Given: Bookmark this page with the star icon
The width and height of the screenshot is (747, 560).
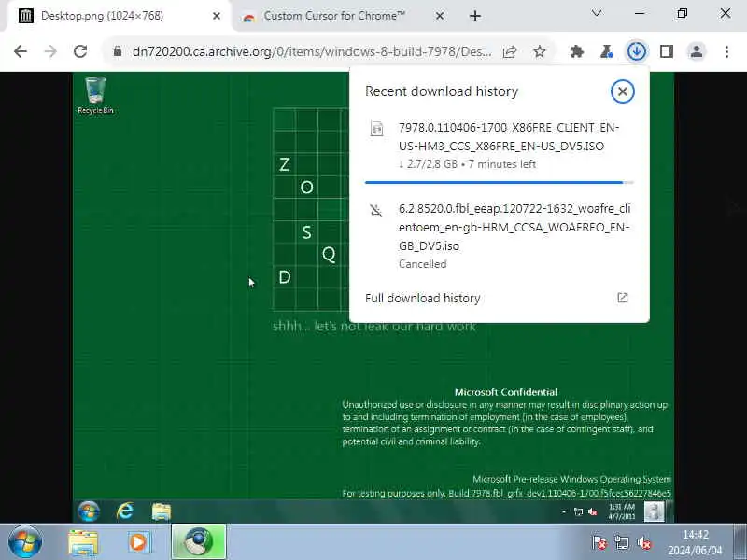Looking at the screenshot, I should (540, 51).
